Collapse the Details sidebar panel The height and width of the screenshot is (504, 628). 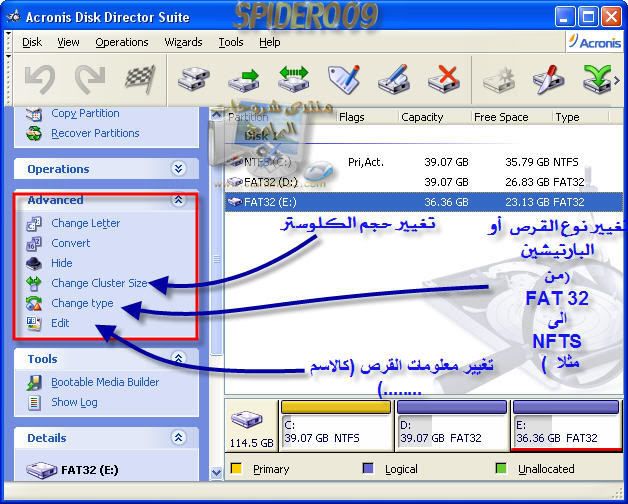click(x=178, y=437)
